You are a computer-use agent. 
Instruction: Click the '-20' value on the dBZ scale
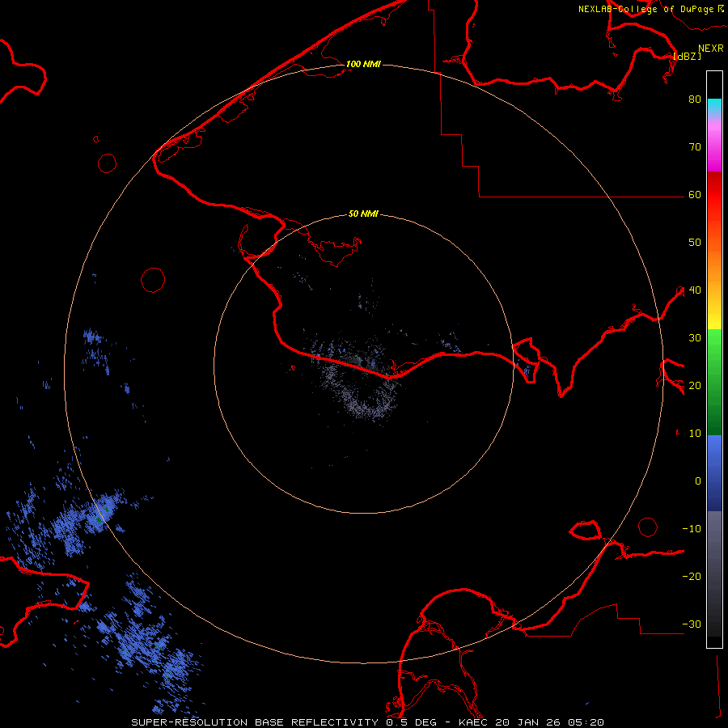[x=692, y=576]
